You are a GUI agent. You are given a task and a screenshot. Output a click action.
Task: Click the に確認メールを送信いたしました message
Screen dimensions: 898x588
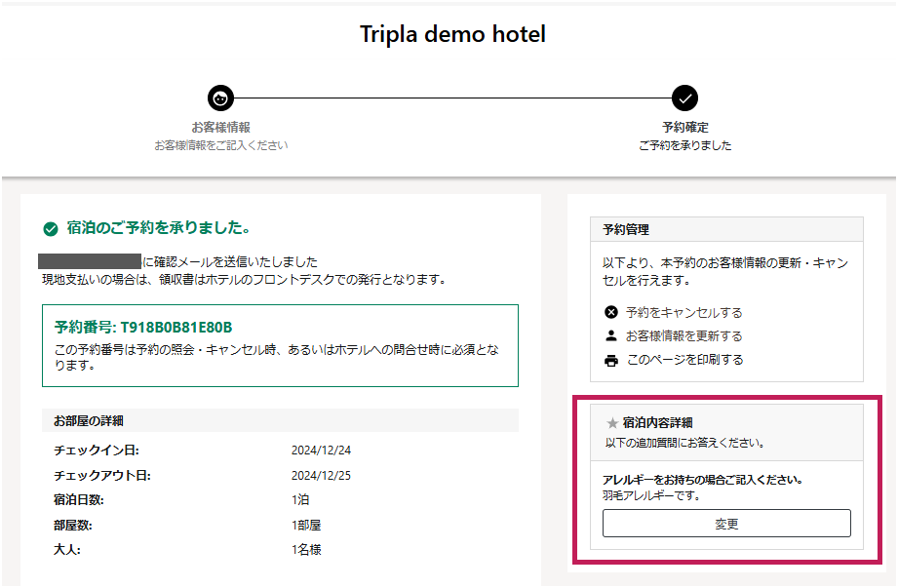tap(230, 261)
